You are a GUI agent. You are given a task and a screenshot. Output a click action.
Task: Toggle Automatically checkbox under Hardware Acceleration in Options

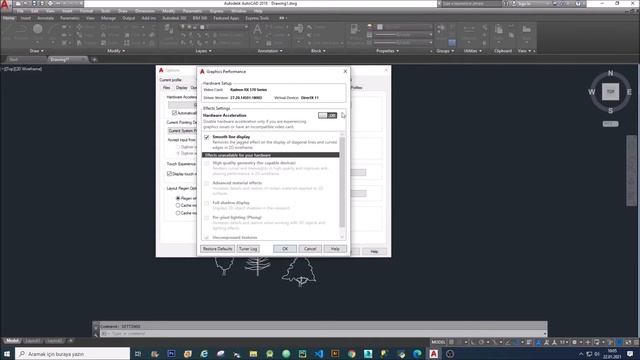(174, 113)
